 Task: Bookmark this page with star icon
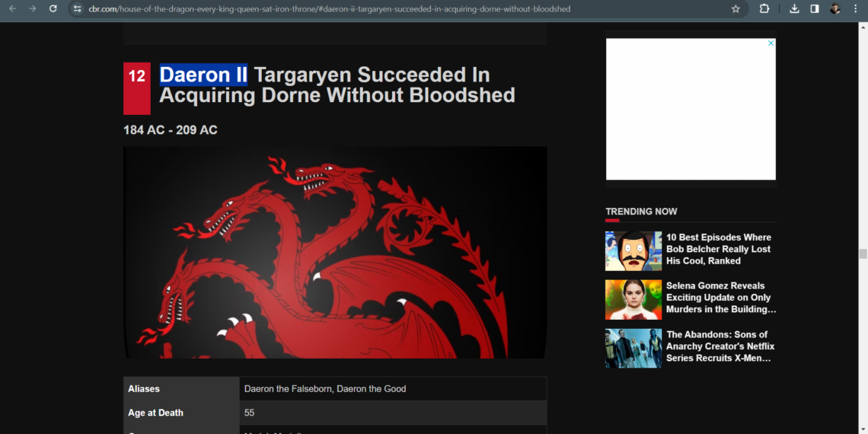click(x=736, y=9)
